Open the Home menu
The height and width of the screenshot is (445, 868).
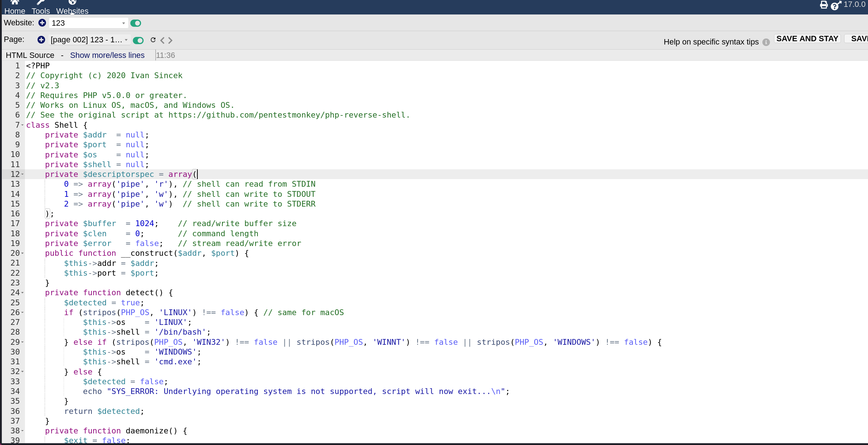pos(14,7)
